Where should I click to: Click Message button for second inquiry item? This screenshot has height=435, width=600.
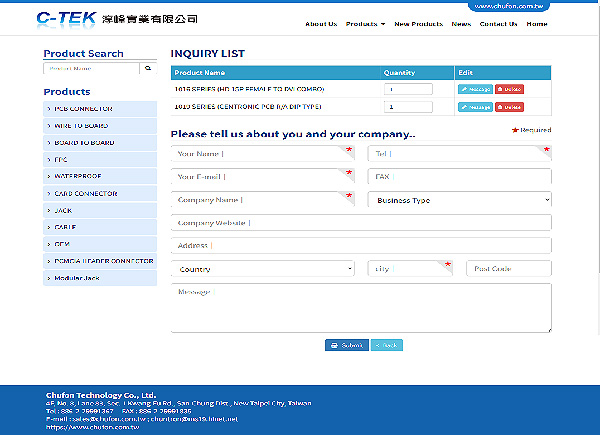tap(475, 107)
